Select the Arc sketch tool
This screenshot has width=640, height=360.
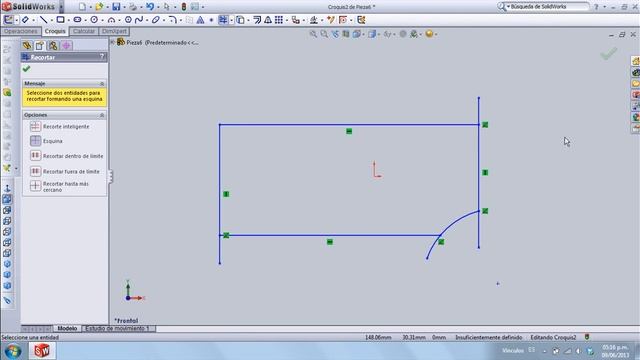[111, 20]
